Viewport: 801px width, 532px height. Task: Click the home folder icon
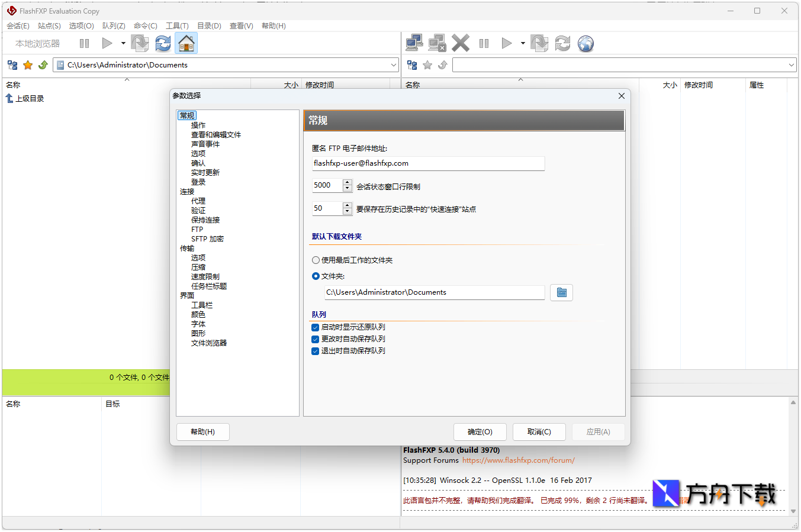pyautogui.click(x=186, y=43)
